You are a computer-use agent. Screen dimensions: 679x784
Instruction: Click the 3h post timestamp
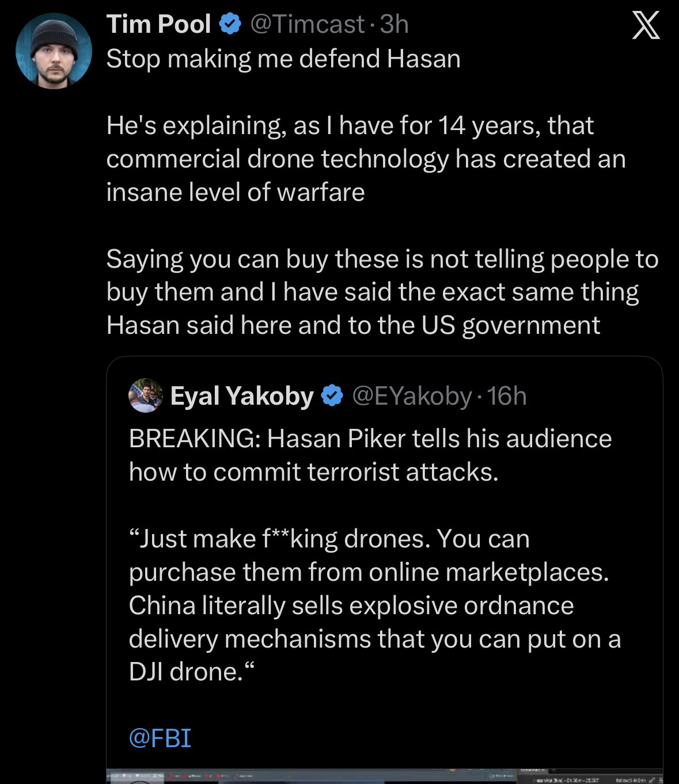pyautogui.click(x=395, y=24)
